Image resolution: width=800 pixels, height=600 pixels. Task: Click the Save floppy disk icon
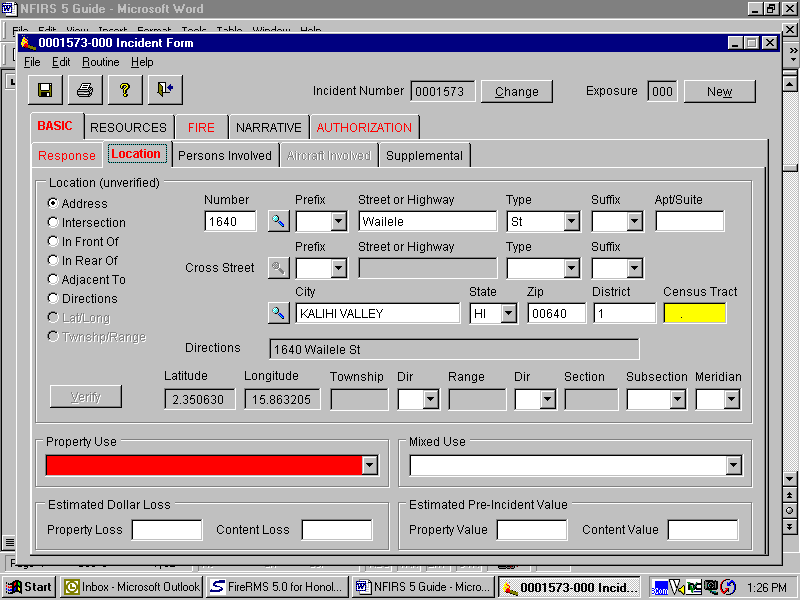45,90
